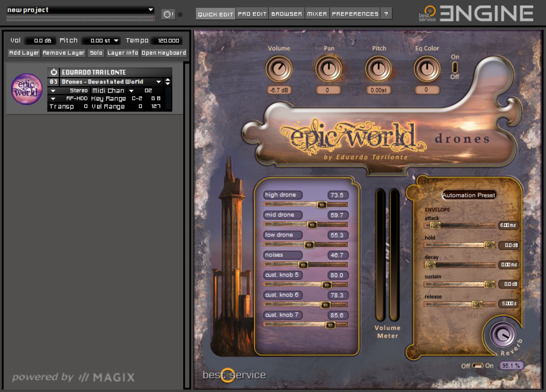546x392 pixels.
Task: Toggle the Reverb Off/On switch
Action: tap(478, 366)
